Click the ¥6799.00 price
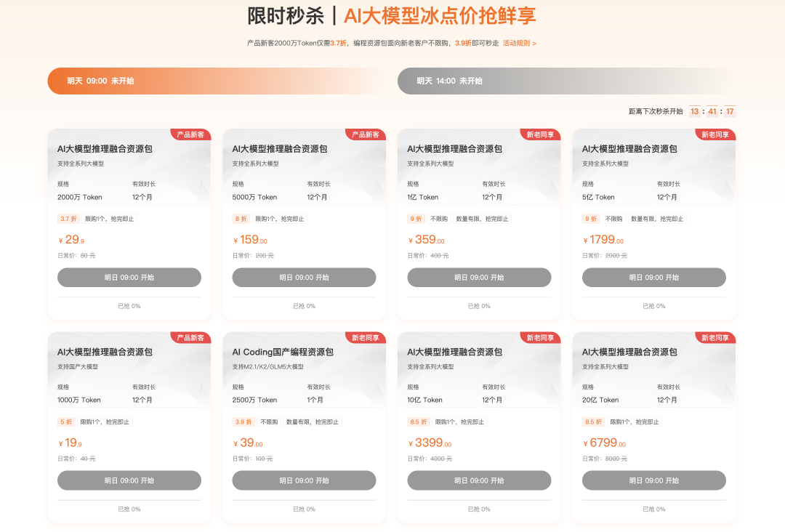This screenshot has height=532, width=785. (x=605, y=443)
